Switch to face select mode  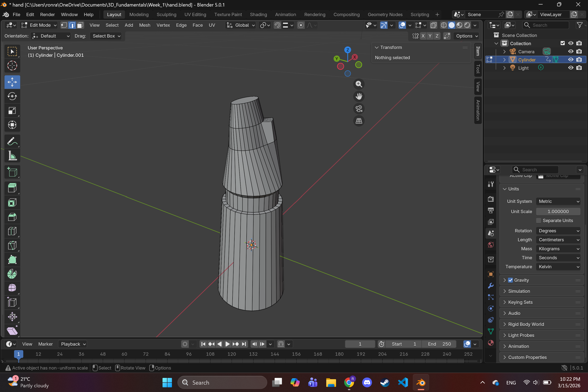click(x=80, y=25)
